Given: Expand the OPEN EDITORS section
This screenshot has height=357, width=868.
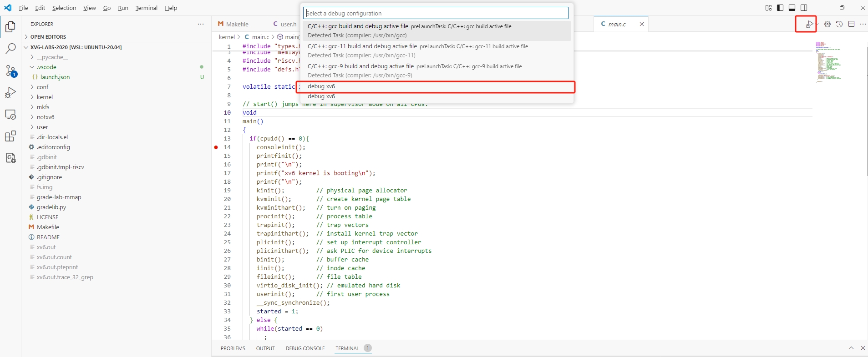Looking at the screenshot, I should coord(48,37).
